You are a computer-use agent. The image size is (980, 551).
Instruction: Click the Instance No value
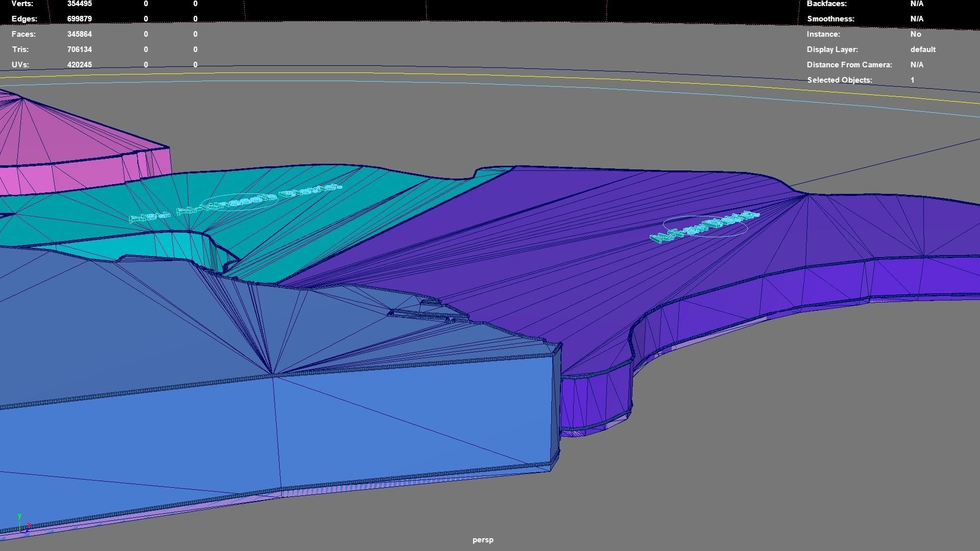tap(915, 34)
